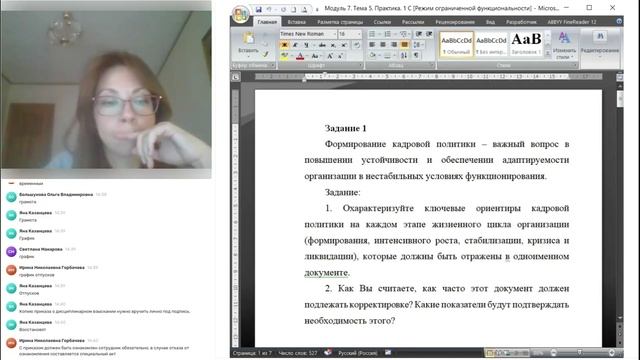This screenshot has width=640, height=360.
Task: Clear formatting with the eraser icon
Action: tap(357, 45)
